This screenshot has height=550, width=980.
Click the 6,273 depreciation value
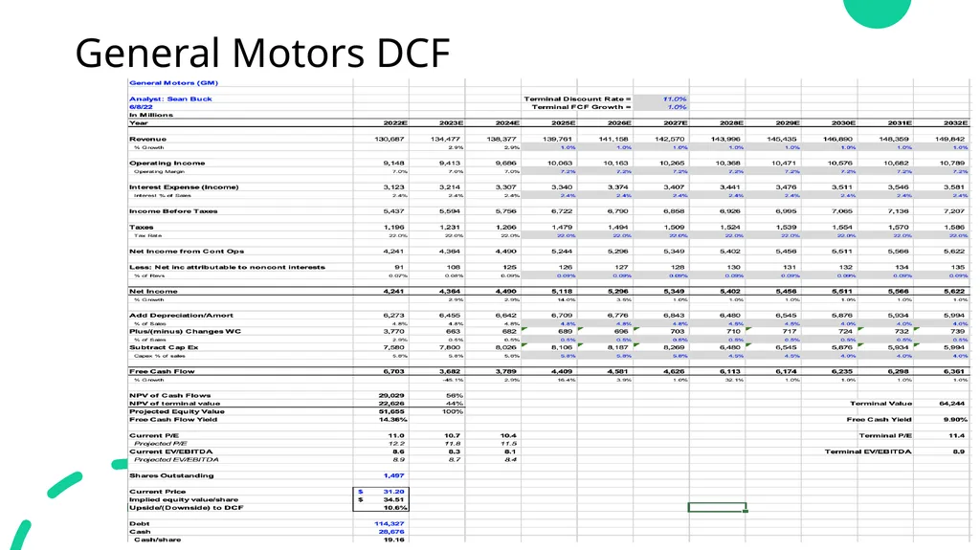(393, 315)
